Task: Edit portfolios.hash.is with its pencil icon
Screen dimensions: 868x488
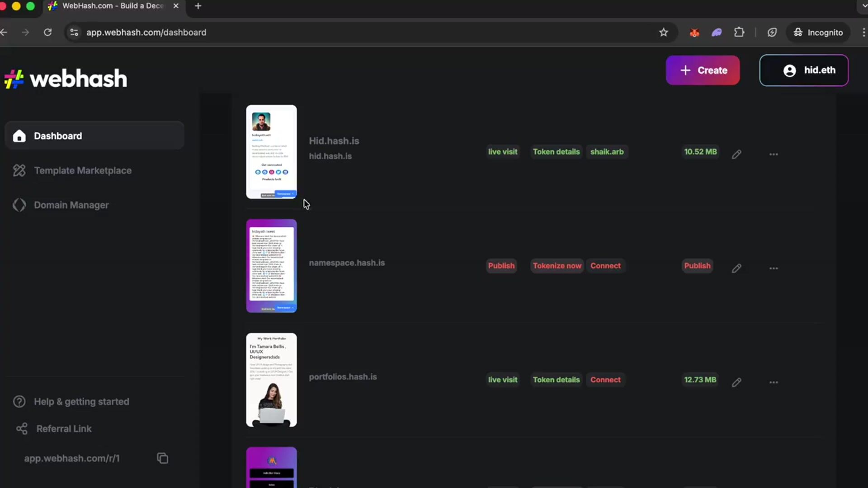Action: point(736,382)
